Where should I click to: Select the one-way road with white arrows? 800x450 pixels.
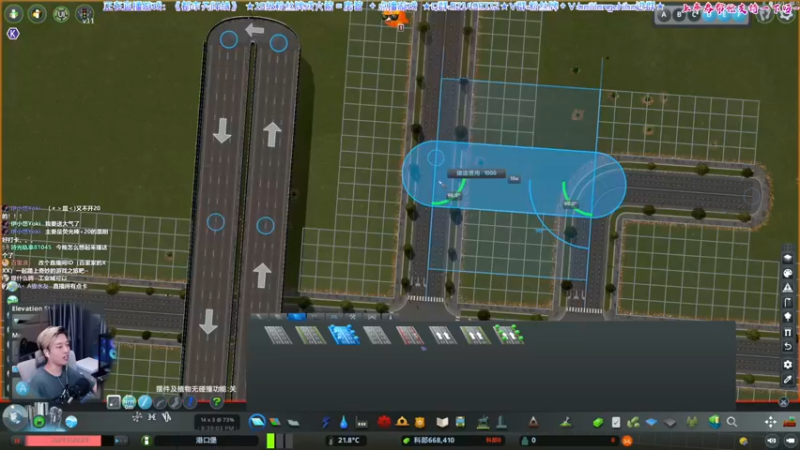pos(442,335)
